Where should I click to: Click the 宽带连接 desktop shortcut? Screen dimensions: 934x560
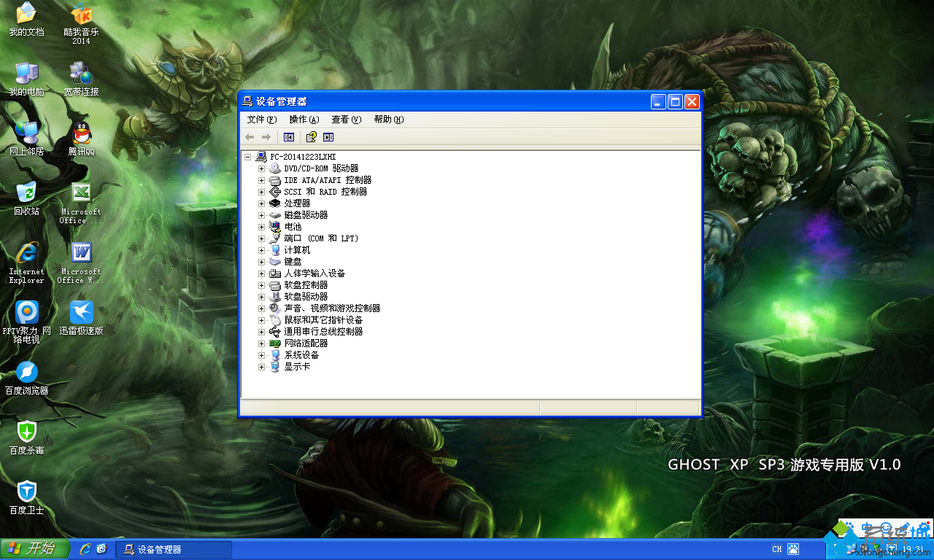pos(81,79)
